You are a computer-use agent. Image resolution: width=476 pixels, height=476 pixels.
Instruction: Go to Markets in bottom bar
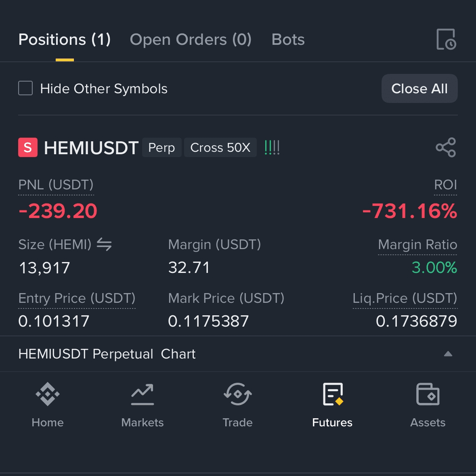pyautogui.click(x=143, y=422)
